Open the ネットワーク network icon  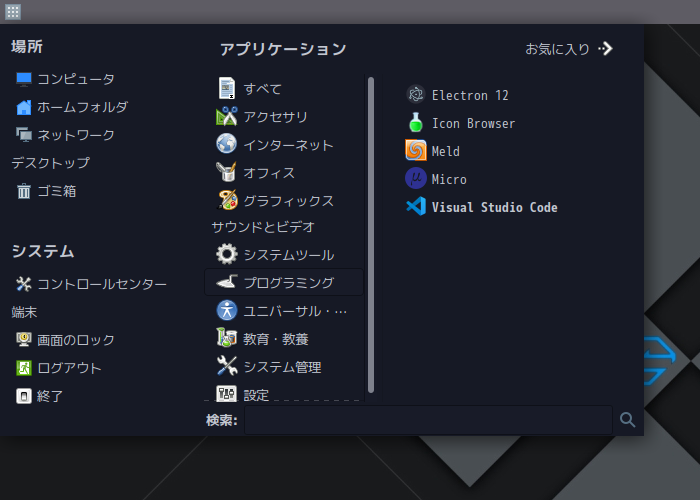24,135
